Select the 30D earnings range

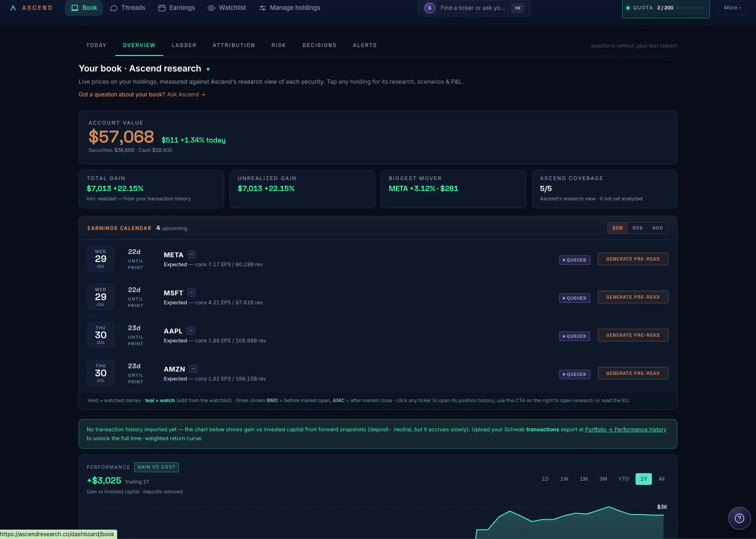[618, 228]
